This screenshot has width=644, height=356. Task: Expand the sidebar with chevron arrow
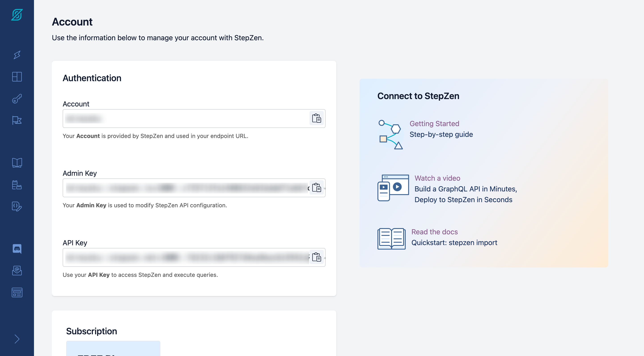pos(17,339)
